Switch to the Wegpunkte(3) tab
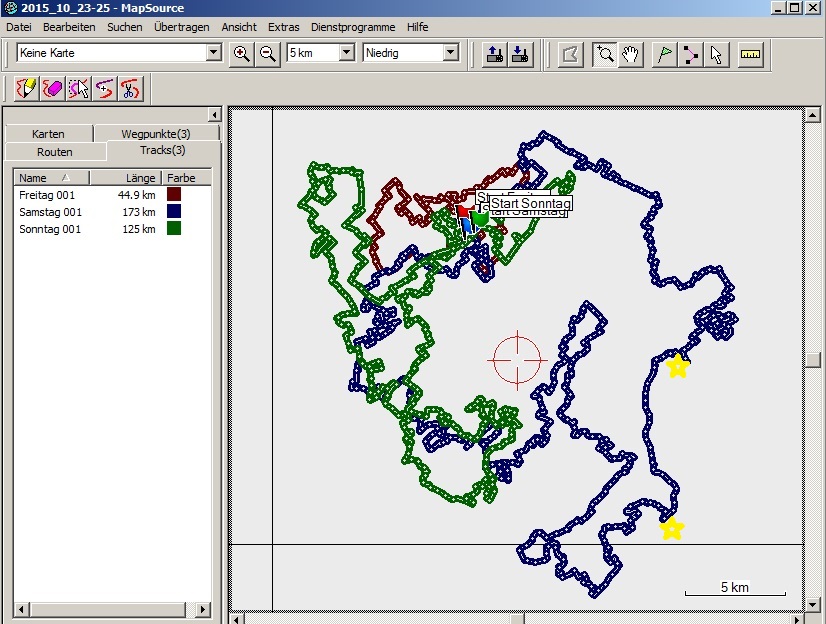Viewport: 826px width, 624px height. 156,134
